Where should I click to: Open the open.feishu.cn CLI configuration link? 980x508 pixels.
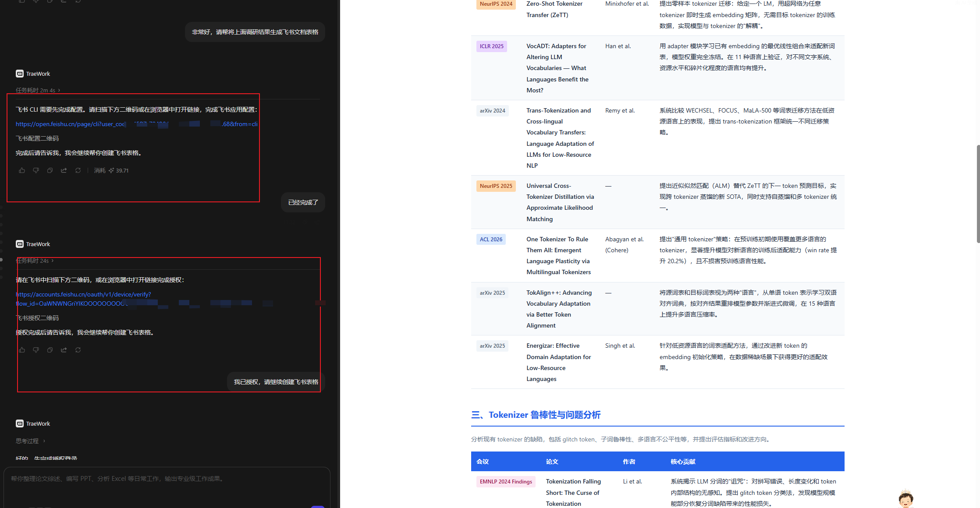(137, 124)
